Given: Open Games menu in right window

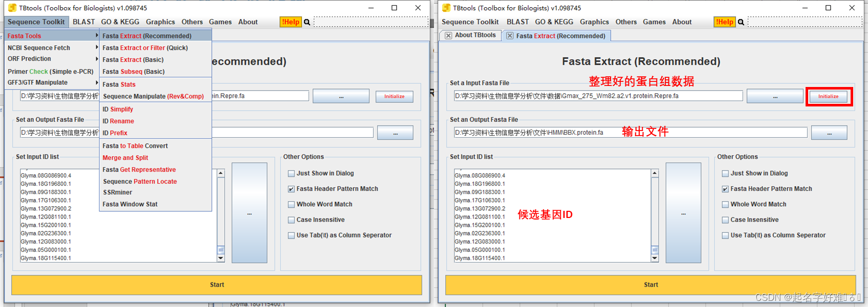Looking at the screenshot, I should pyautogui.click(x=654, y=22).
